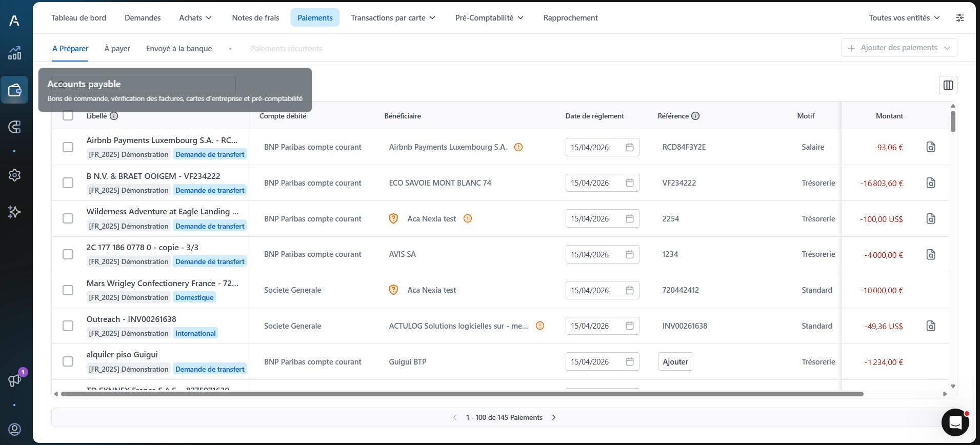Click the vertical table scrollbar thumb
The width and height of the screenshot is (980, 445).
[953, 122]
